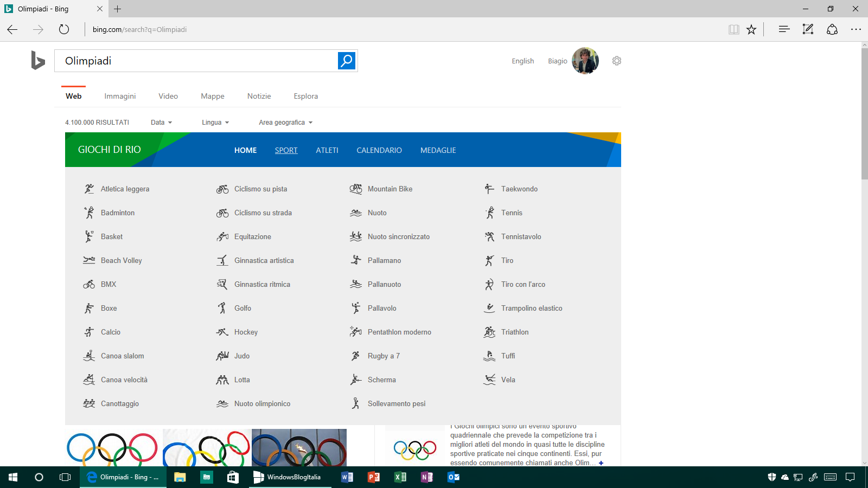The height and width of the screenshot is (488, 868).
Task: Add page to favorites star
Action: pos(751,29)
